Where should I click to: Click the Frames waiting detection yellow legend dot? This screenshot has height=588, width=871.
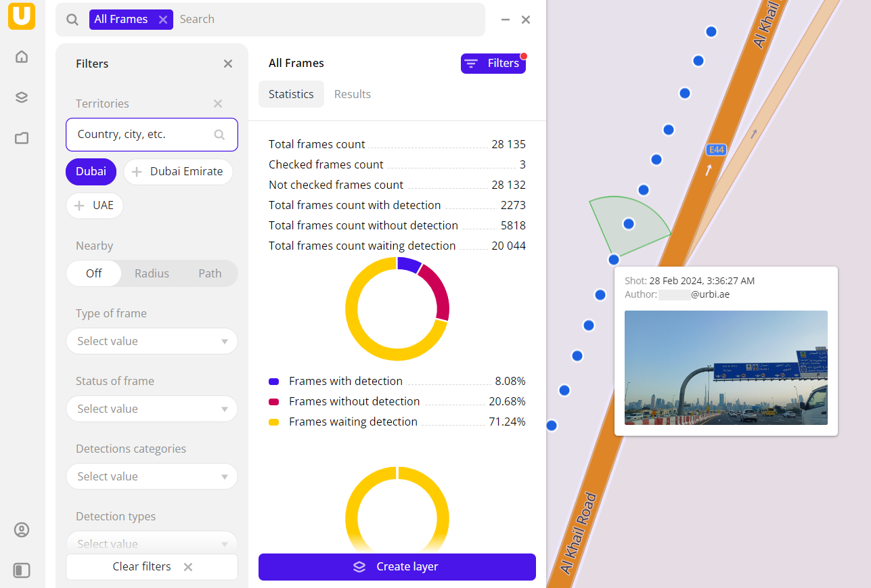[274, 422]
